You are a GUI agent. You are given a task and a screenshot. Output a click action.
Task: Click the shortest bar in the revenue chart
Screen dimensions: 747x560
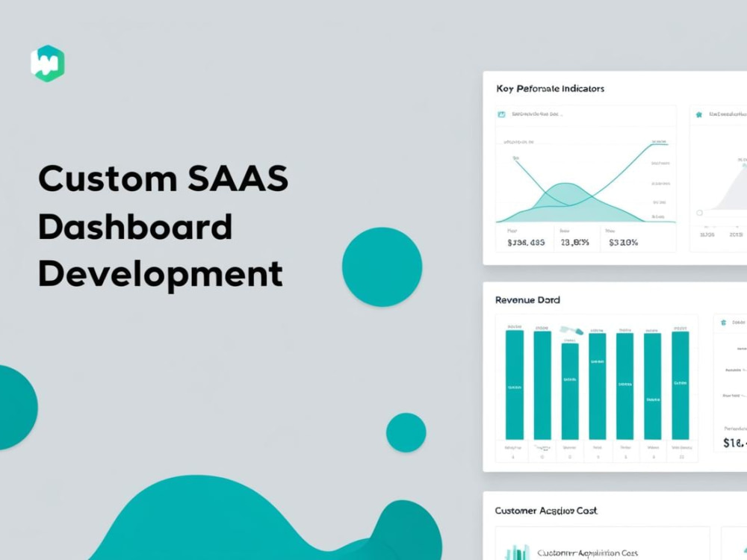pyautogui.click(x=570, y=391)
